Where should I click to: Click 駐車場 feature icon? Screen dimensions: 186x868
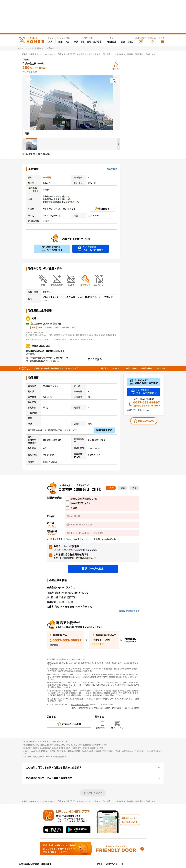click(71, 280)
